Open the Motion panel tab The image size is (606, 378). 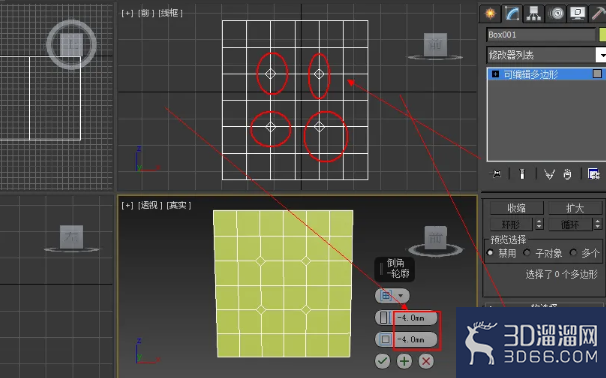click(x=556, y=14)
